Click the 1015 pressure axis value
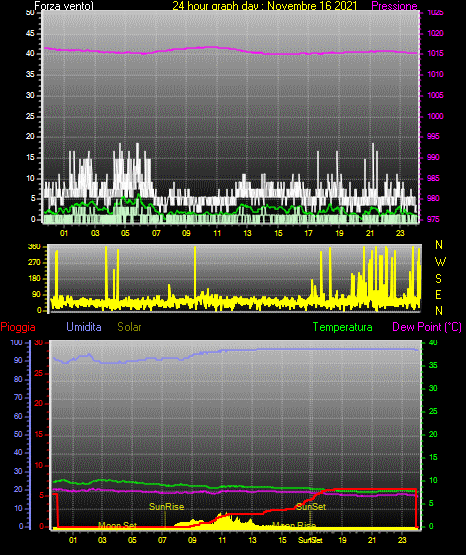 (x=435, y=53)
